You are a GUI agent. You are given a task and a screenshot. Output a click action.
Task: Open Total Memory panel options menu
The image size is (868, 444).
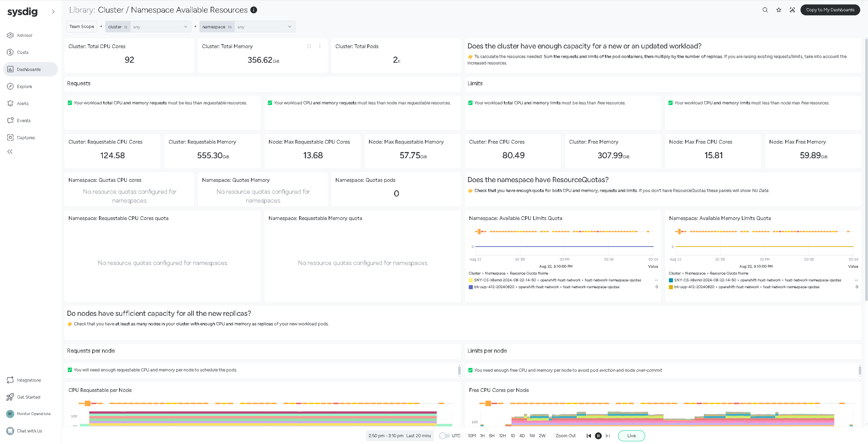tap(320, 47)
